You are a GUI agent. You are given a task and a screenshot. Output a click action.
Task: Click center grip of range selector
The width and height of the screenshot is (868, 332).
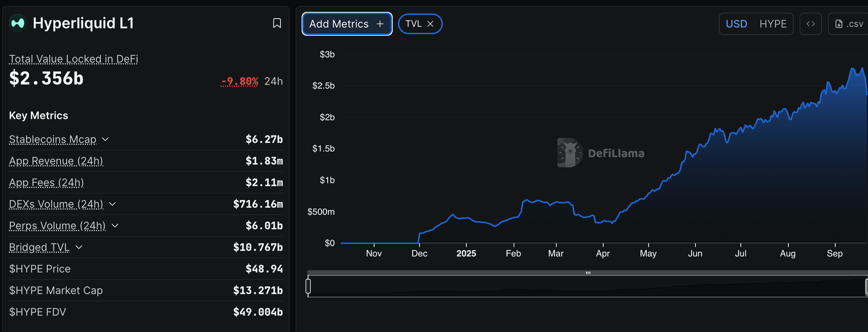(588, 273)
